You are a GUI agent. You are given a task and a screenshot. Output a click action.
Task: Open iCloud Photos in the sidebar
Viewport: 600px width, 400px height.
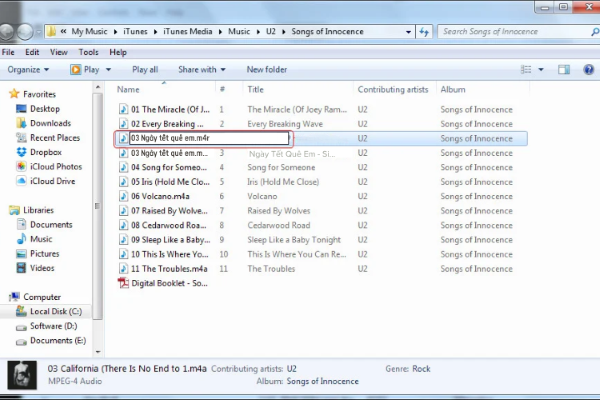55,167
